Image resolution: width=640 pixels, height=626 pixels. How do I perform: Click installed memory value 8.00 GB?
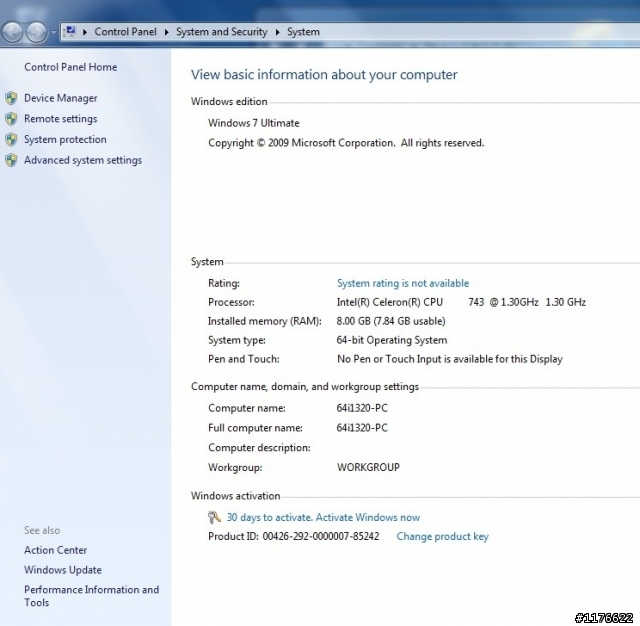click(391, 321)
